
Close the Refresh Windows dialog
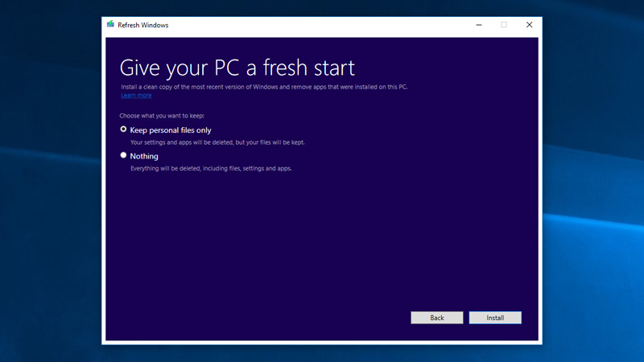[530, 25]
